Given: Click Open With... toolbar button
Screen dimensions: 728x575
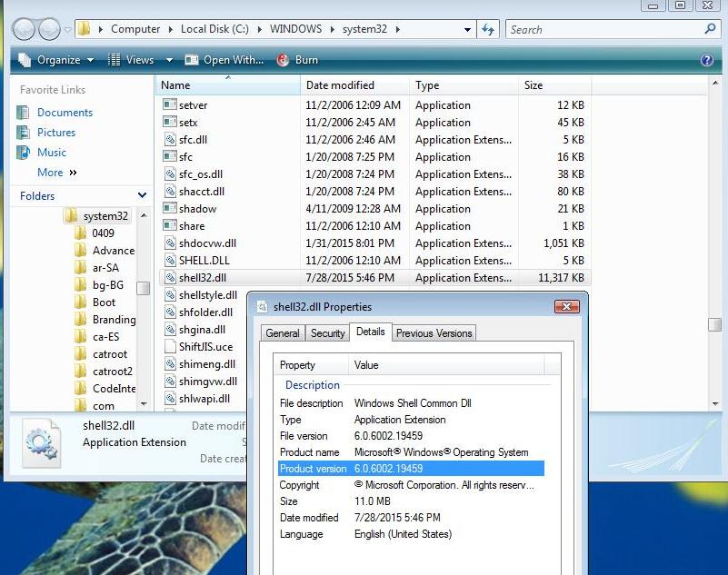Looking at the screenshot, I should [224, 60].
